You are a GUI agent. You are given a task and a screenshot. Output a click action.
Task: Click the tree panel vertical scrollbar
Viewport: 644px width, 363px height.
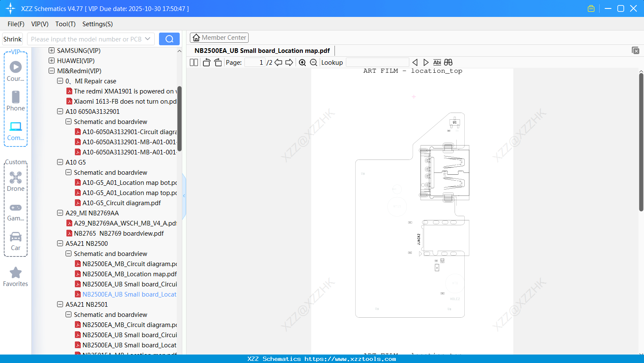pyautogui.click(x=179, y=118)
